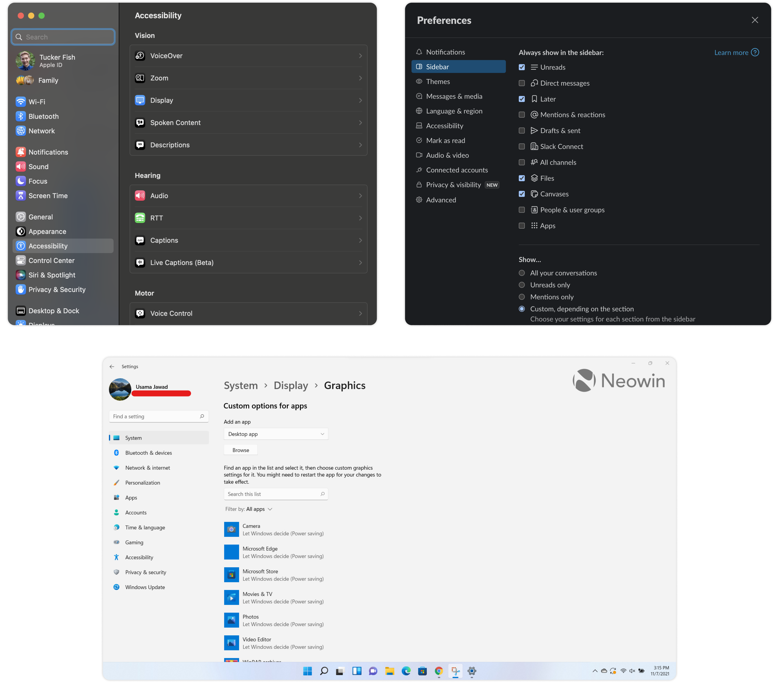Click the Learn more link
Screen dimensions: 779x700
coord(731,53)
